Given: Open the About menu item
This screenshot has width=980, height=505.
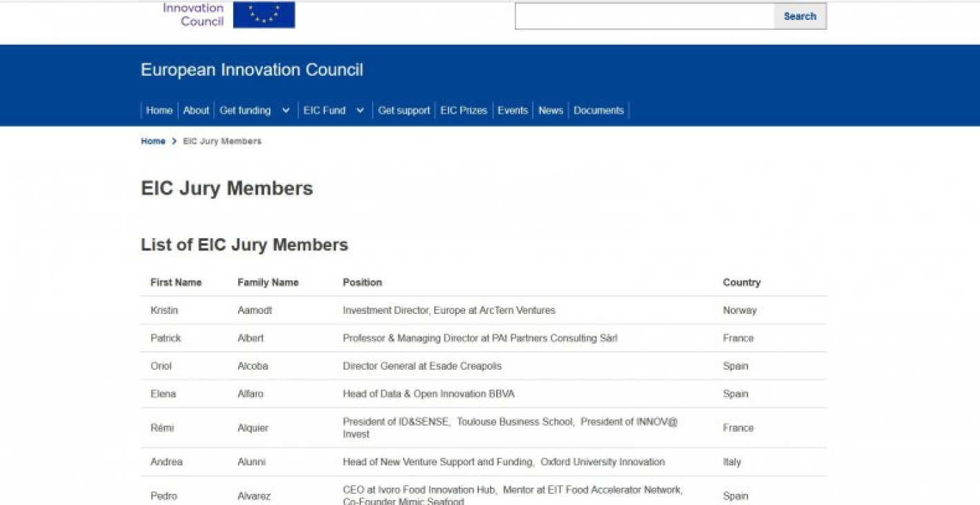Looking at the screenshot, I should pyautogui.click(x=196, y=110).
